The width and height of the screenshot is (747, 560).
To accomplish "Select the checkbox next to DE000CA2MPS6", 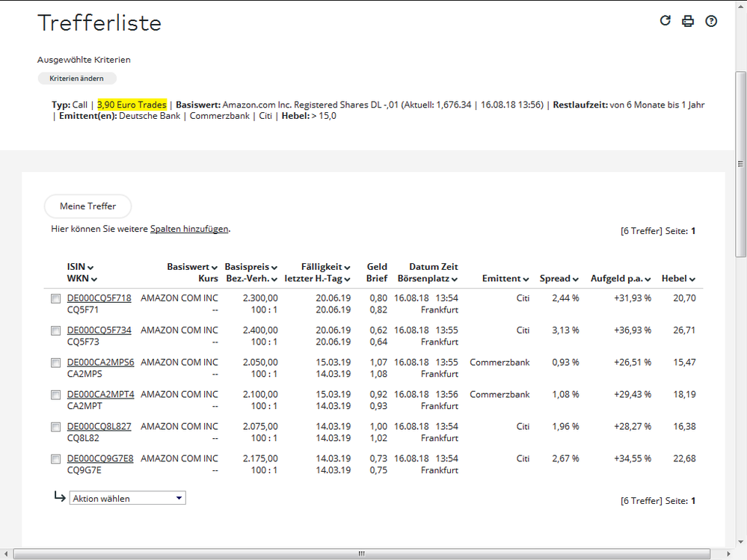I will pyautogui.click(x=55, y=363).
